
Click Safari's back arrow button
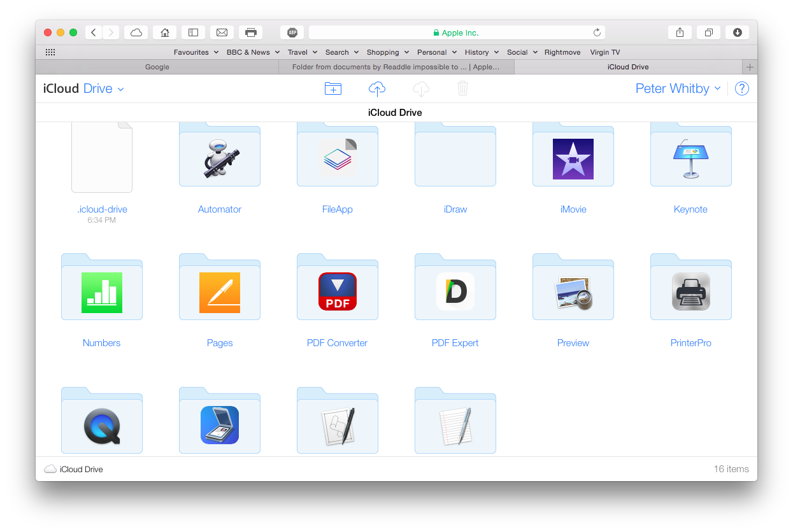(x=94, y=32)
